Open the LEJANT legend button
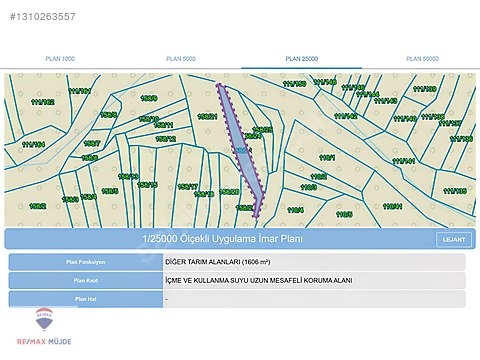 (454, 239)
